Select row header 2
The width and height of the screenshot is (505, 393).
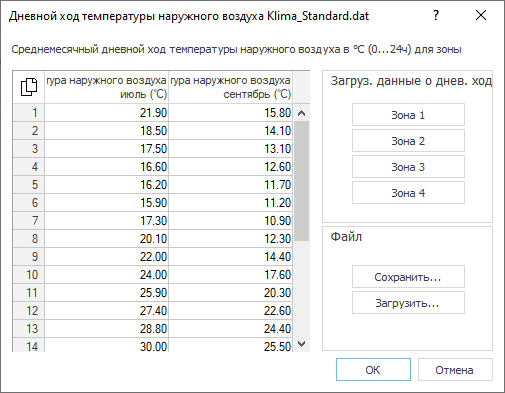point(28,131)
